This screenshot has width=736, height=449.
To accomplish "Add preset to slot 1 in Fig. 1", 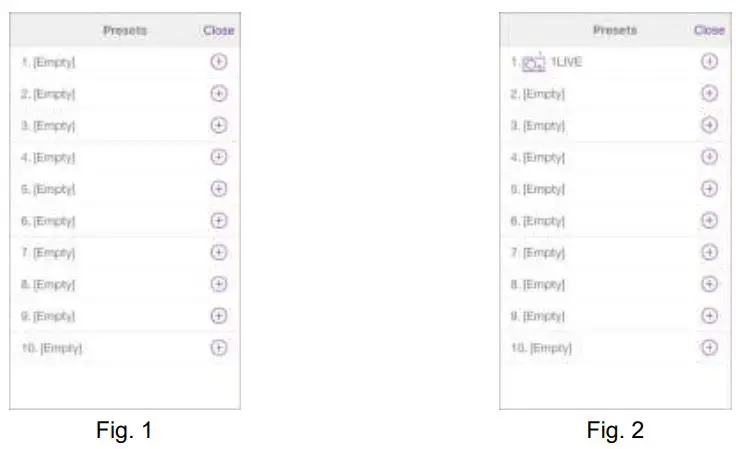I will pos(219,61).
